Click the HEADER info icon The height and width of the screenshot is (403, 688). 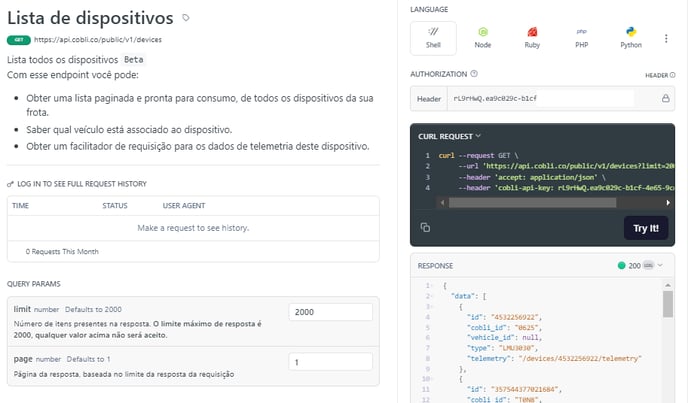click(673, 75)
